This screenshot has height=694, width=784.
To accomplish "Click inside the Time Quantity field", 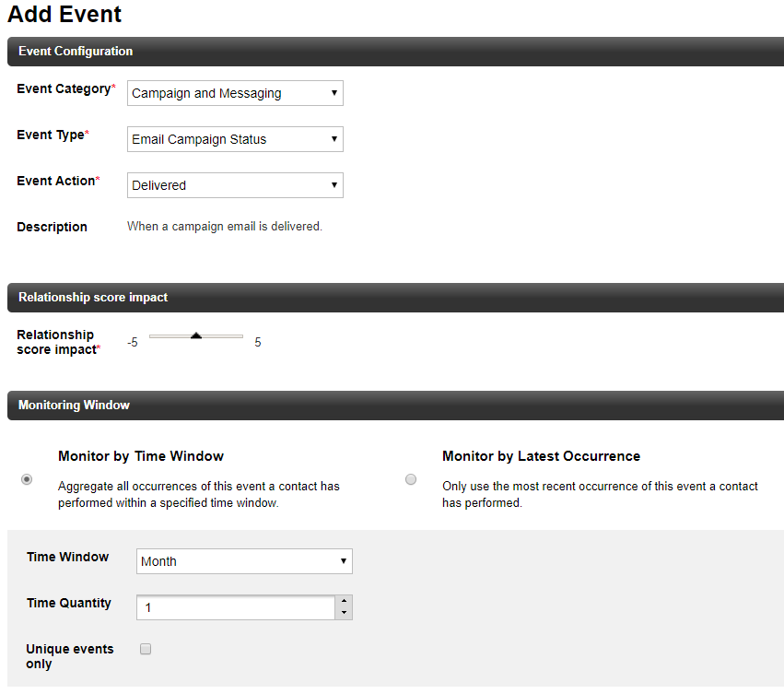I will (235, 607).
